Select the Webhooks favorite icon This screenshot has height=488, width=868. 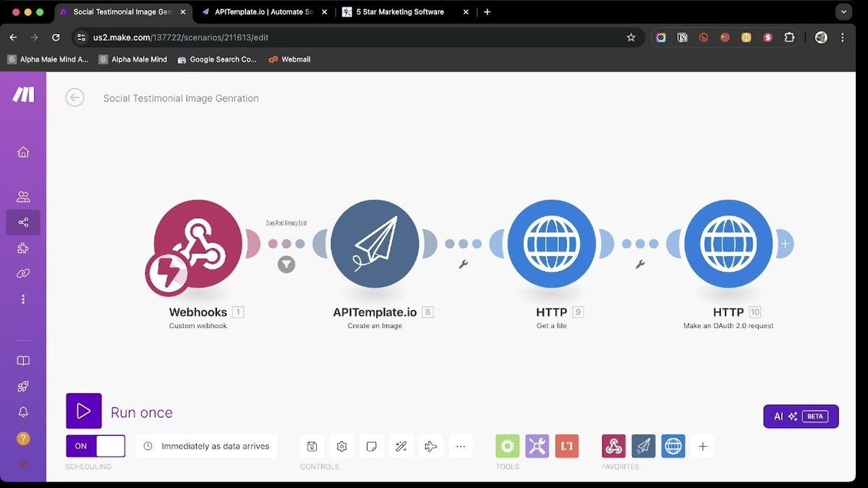[x=614, y=447]
